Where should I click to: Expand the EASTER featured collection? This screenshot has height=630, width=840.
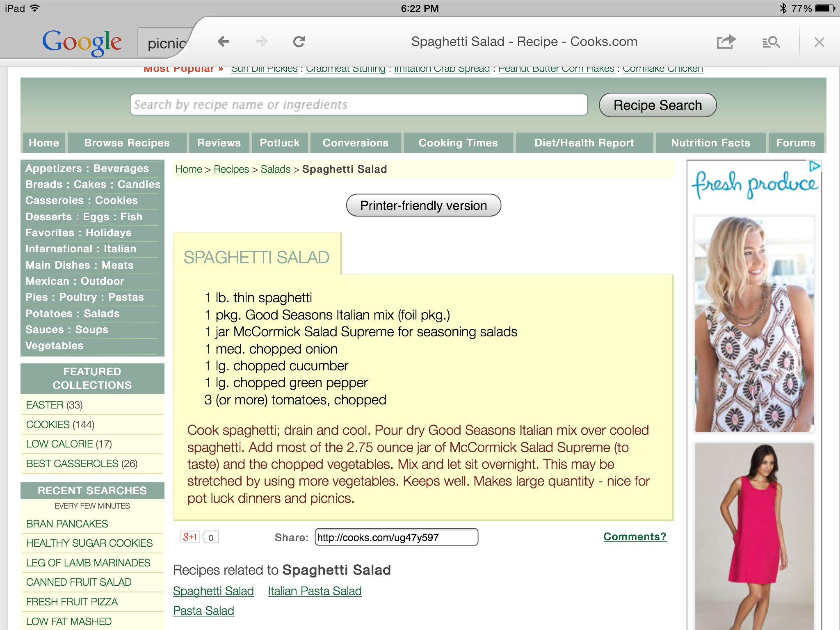click(x=46, y=404)
